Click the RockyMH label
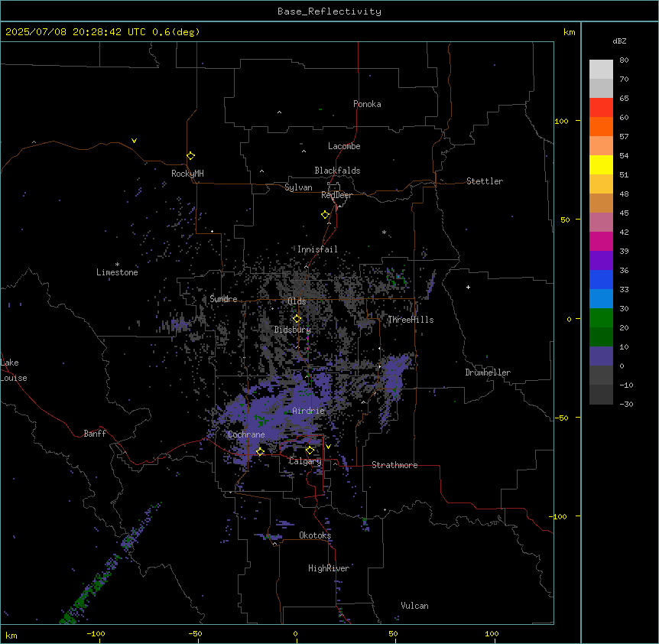659x644 pixels. (x=187, y=174)
